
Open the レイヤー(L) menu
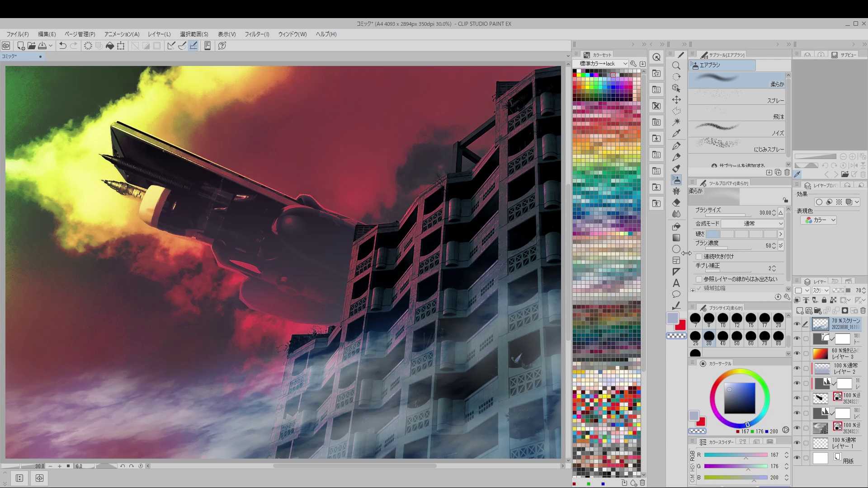[159, 34]
